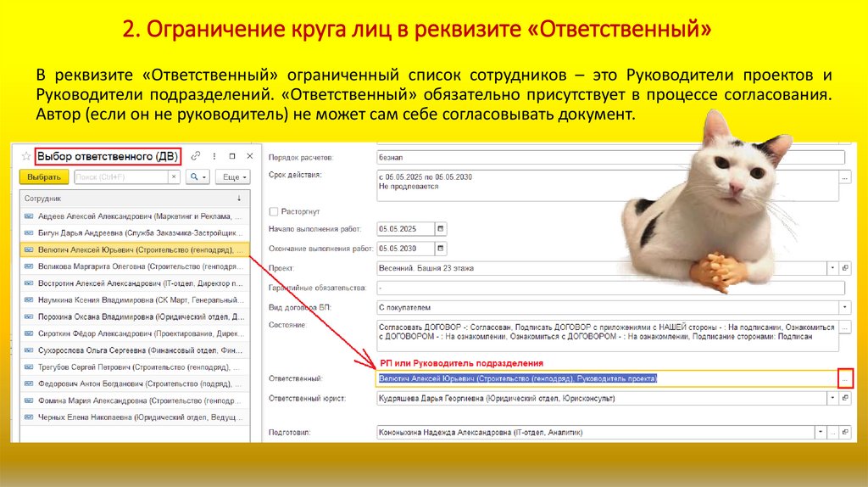Select employee Сироткин Фёдор Александрович
The width and height of the screenshot is (868, 487).
point(135,333)
